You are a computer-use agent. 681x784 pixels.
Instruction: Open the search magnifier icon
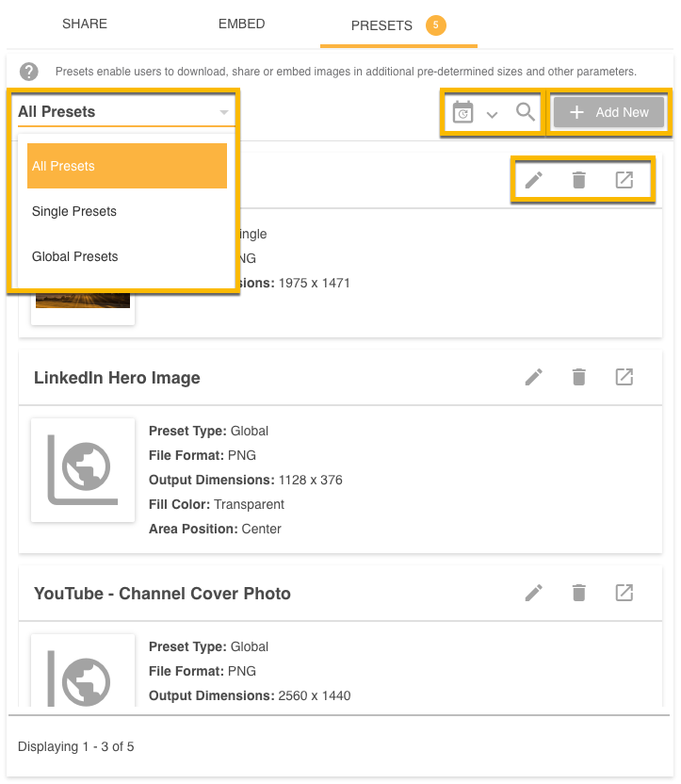(x=526, y=112)
